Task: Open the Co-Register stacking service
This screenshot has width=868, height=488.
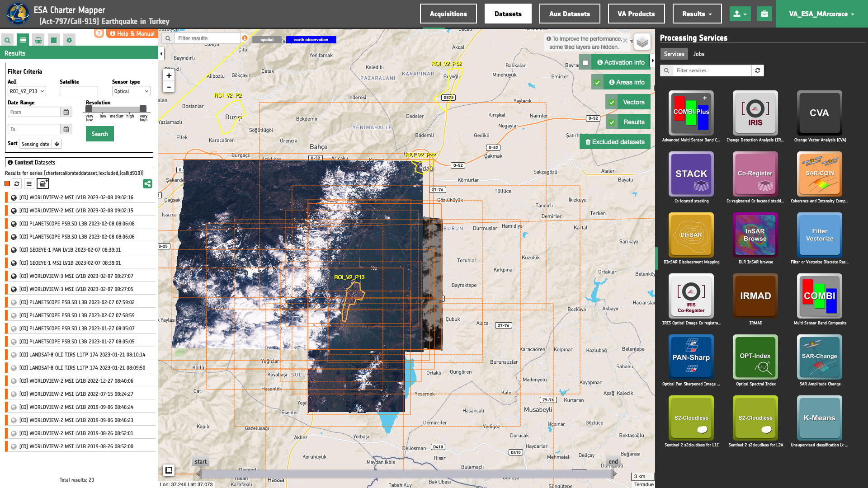Action: pyautogui.click(x=755, y=174)
